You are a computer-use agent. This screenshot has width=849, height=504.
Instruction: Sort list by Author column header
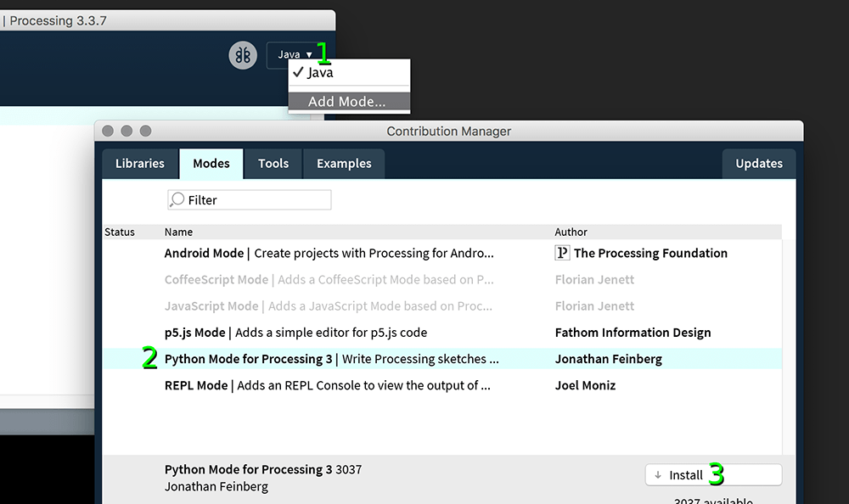(571, 232)
